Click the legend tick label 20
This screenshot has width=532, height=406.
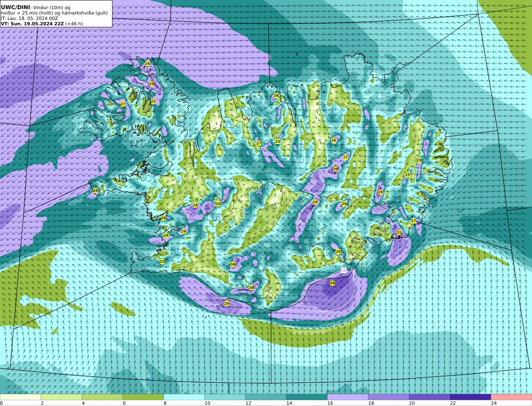pos(411,403)
